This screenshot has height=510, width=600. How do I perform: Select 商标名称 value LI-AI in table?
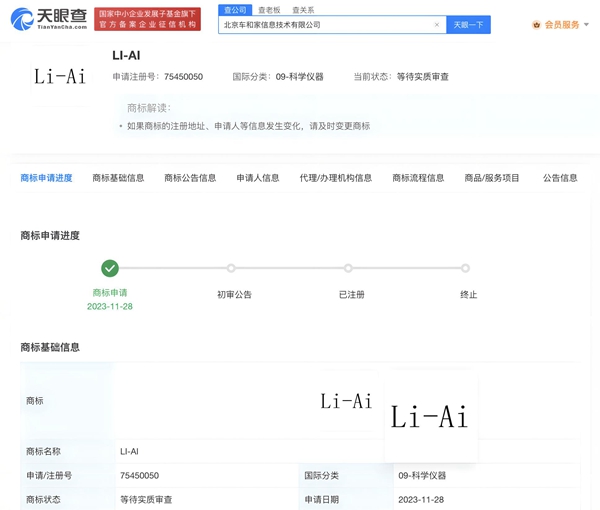tap(129, 451)
